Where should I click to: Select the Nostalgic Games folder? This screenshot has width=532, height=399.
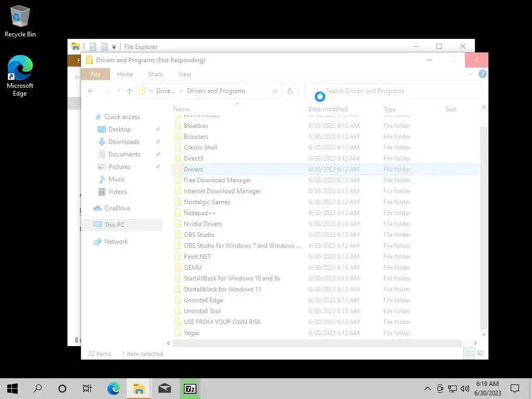(207, 202)
